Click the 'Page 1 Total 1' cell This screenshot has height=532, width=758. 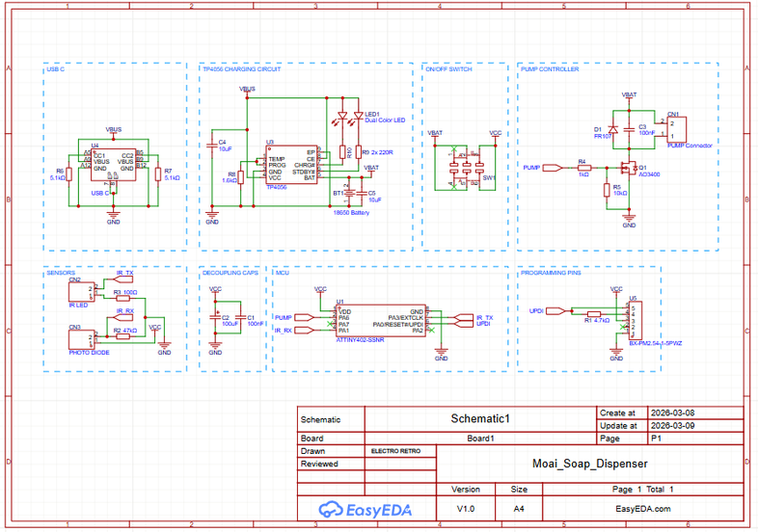click(642, 490)
